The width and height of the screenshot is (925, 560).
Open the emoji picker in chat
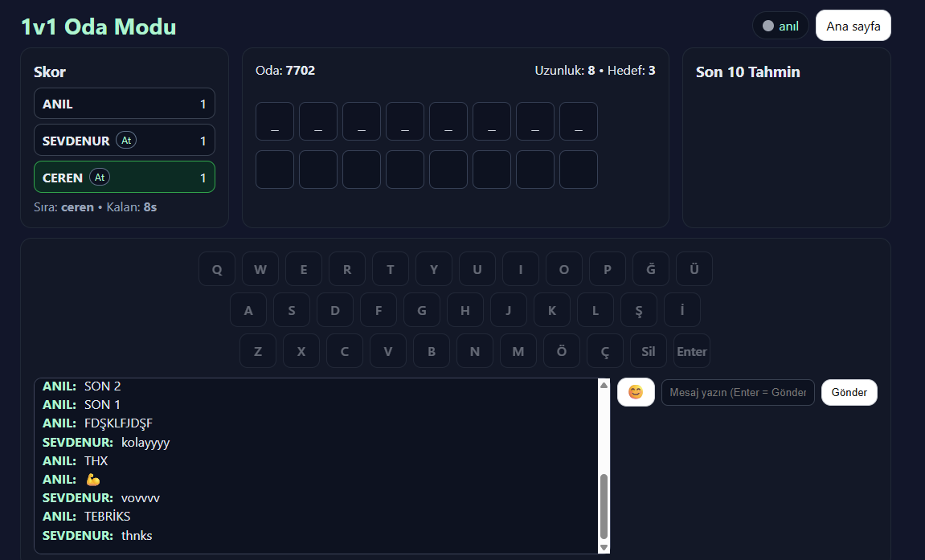[636, 392]
